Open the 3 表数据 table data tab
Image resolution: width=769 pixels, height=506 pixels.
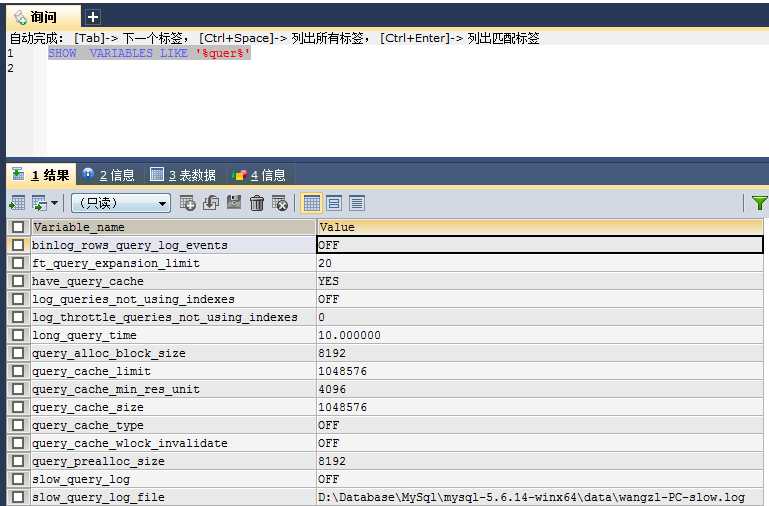182,175
